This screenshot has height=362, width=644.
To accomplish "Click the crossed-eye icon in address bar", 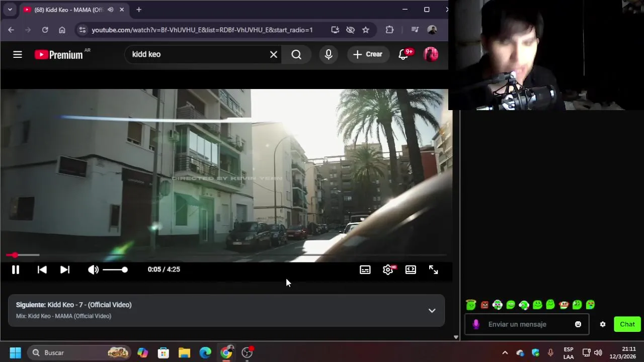I will point(351,30).
